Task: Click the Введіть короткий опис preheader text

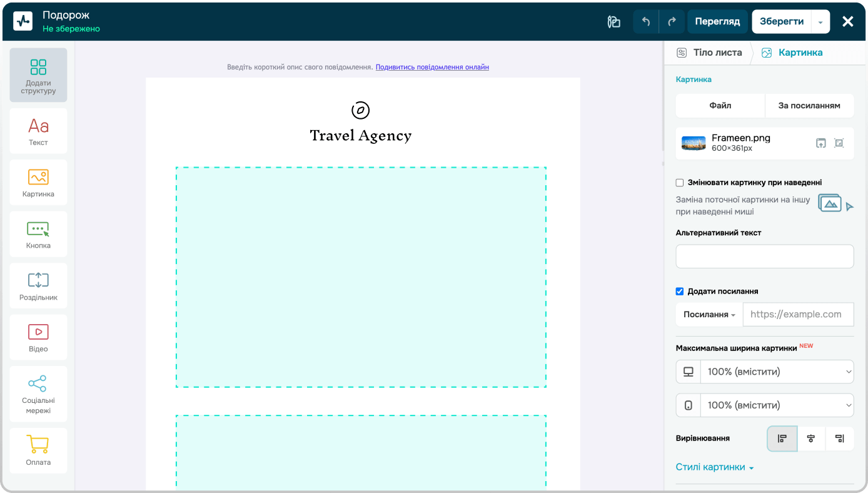Action: coord(300,67)
